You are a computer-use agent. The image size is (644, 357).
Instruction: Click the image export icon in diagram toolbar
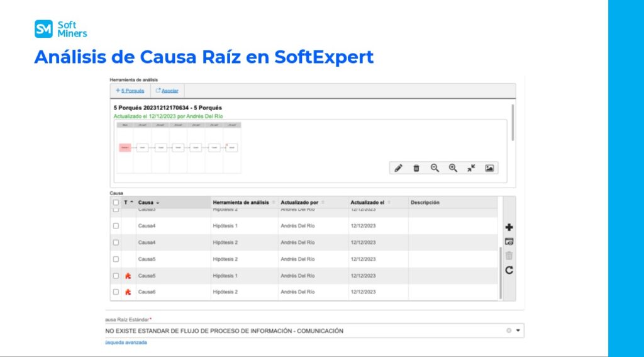(490, 168)
